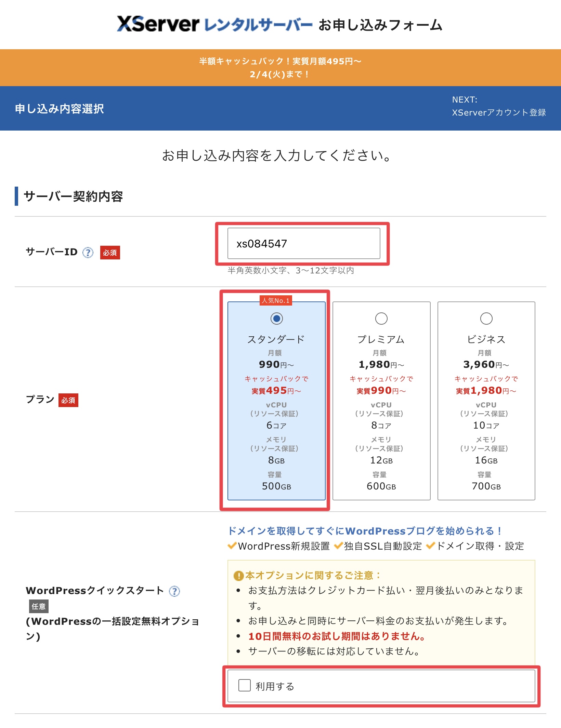561x728 pixels.
Task: Click the 8GB memory value of スタンダード
Action: [276, 460]
